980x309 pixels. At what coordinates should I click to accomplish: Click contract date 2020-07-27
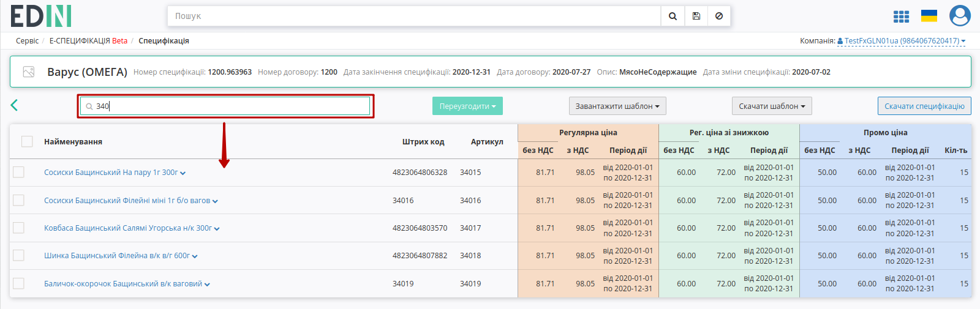(571, 72)
